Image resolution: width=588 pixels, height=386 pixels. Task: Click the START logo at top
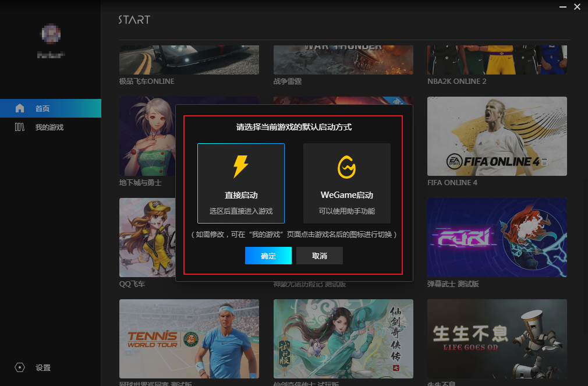point(134,20)
